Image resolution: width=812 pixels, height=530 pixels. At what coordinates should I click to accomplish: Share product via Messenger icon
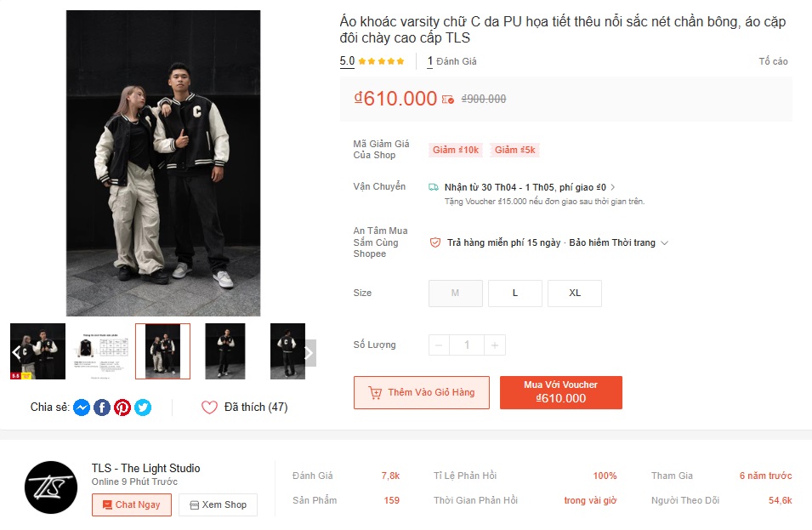(x=82, y=407)
